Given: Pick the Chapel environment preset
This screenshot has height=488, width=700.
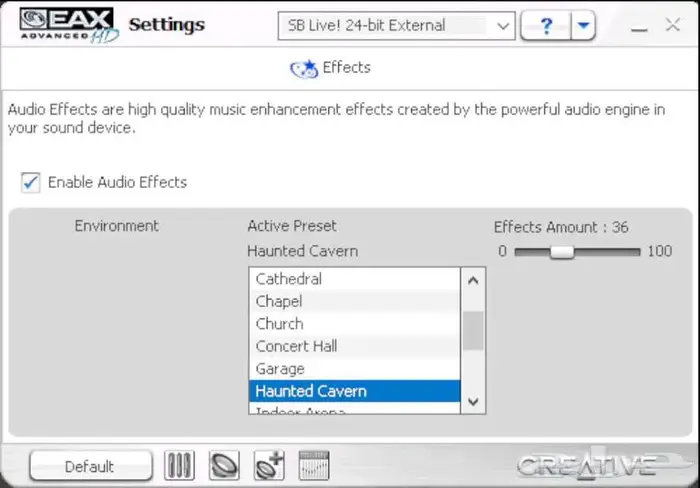Looking at the screenshot, I should [x=279, y=301].
